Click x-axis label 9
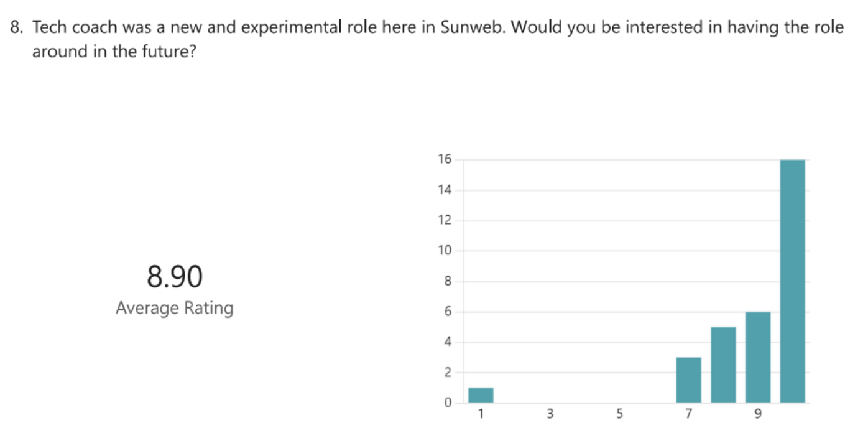This screenshot has height=433, width=868. click(758, 413)
